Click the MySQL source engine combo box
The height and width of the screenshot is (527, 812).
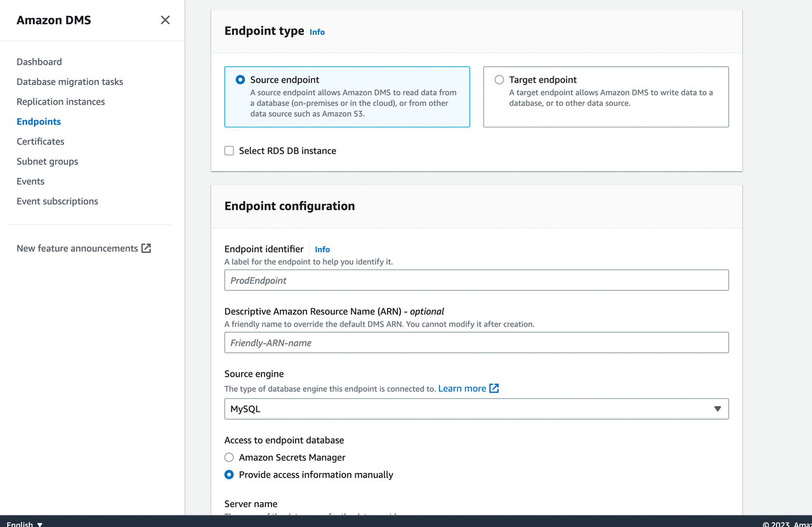click(476, 409)
